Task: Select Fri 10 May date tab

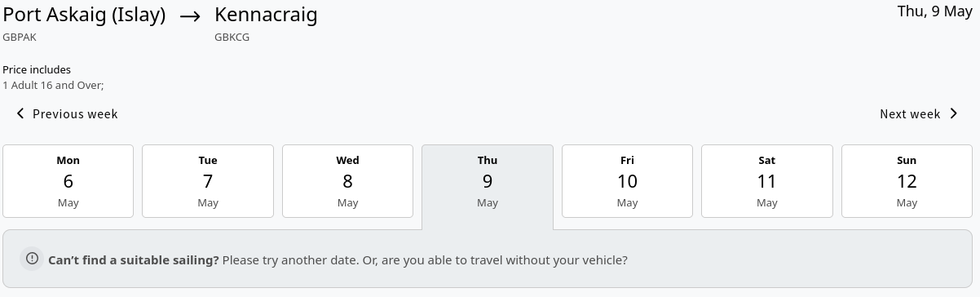Action: [x=627, y=181]
